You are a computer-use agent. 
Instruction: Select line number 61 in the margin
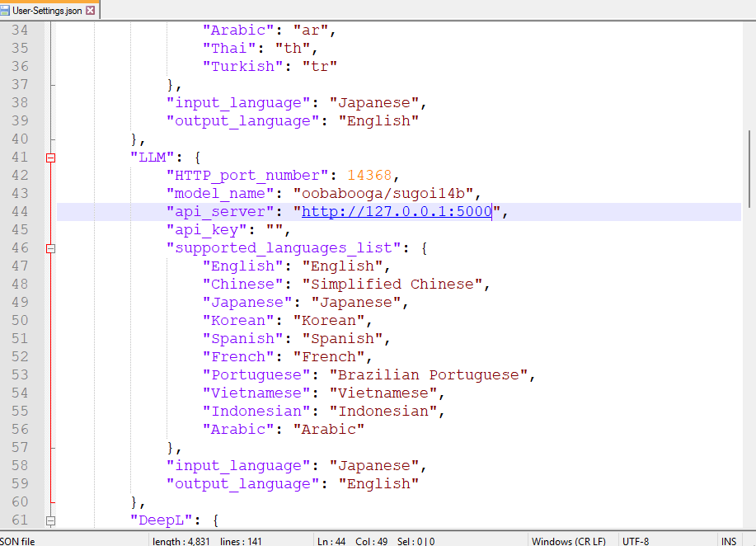(x=21, y=520)
